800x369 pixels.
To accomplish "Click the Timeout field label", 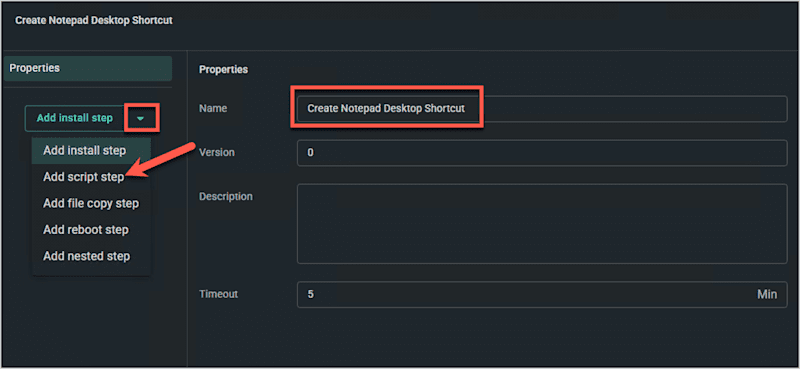I will pyautogui.click(x=218, y=294).
